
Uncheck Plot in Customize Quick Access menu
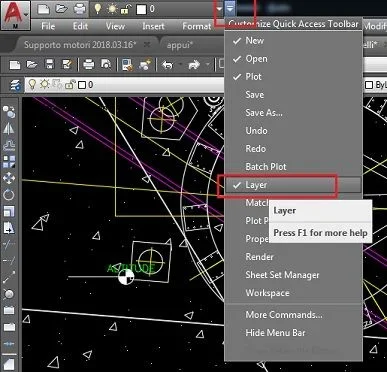click(x=293, y=77)
